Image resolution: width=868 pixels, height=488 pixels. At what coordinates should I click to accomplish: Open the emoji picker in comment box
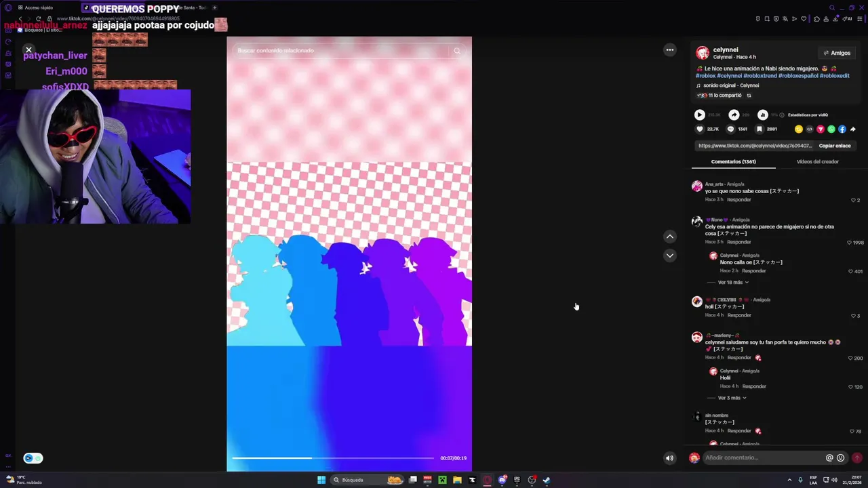tap(841, 457)
